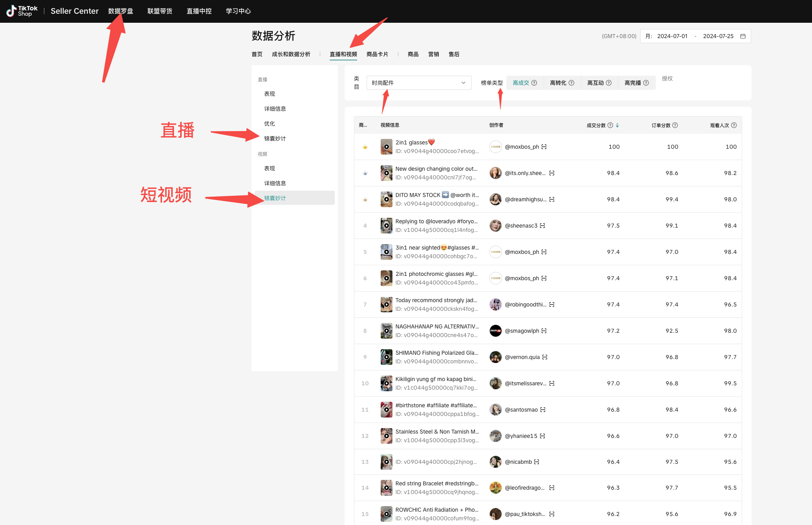Open the end date 2024-07-25 picker
812x525 pixels.
718,36
